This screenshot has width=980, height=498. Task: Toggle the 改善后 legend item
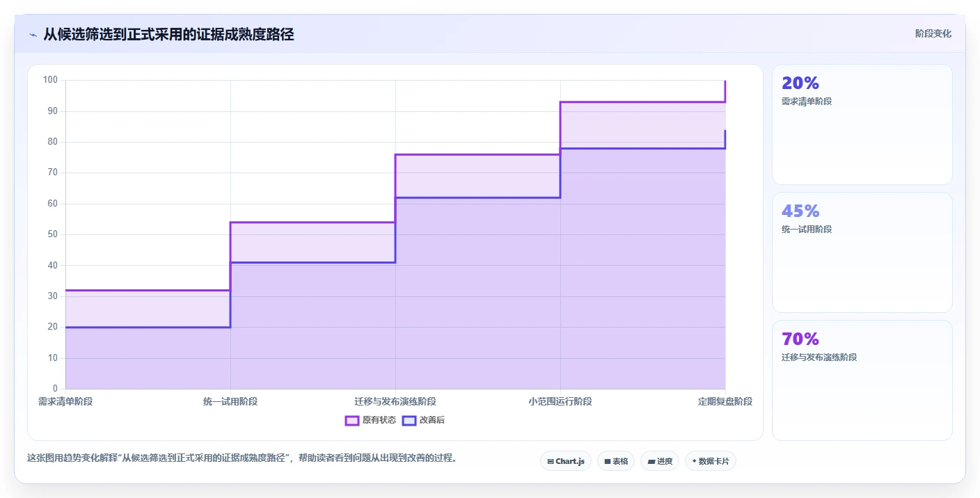point(423,420)
